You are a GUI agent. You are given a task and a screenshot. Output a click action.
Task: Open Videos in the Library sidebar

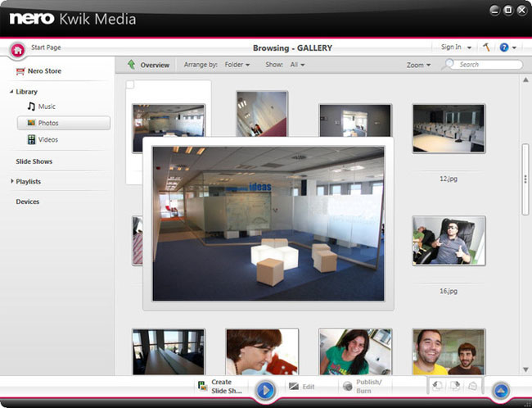[x=48, y=140]
